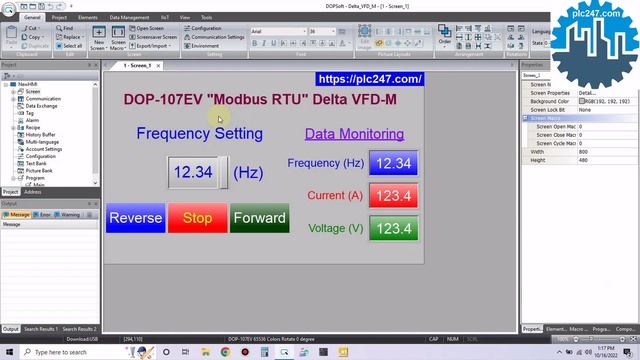This screenshot has height=360, width=640.
Task: Toggle the Message filter in Output panel
Action: click(x=16, y=215)
